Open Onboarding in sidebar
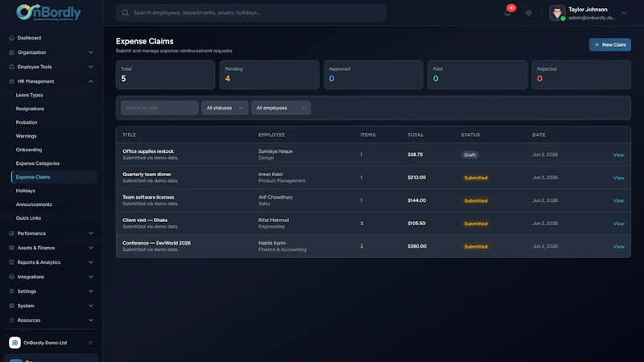 click(29, 150)
